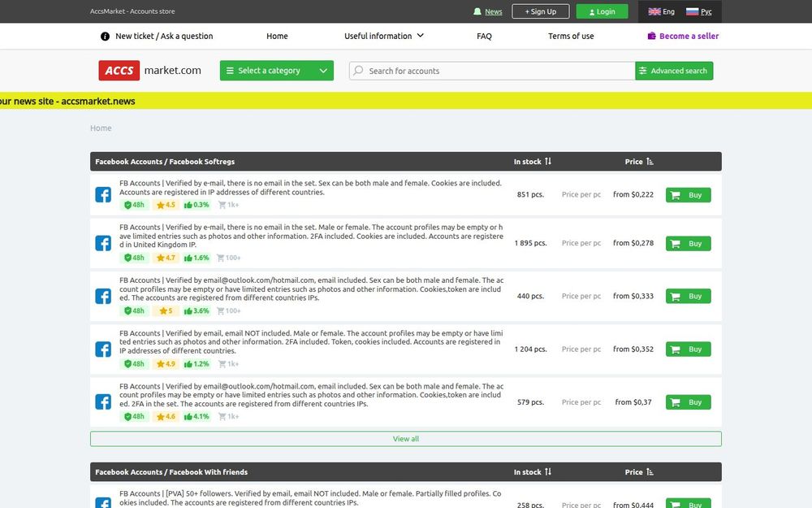Screen dimensions: 812x508
Task: Click Facebook icon of 1 895 pcs. listing
Action: [x=103, y=243]
